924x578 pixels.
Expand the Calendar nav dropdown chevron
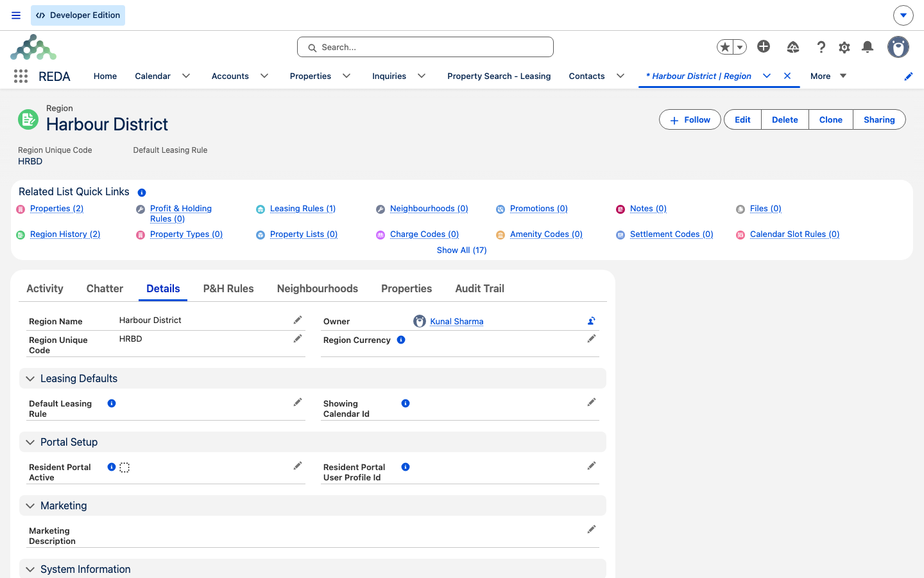[x=186, y=76]
